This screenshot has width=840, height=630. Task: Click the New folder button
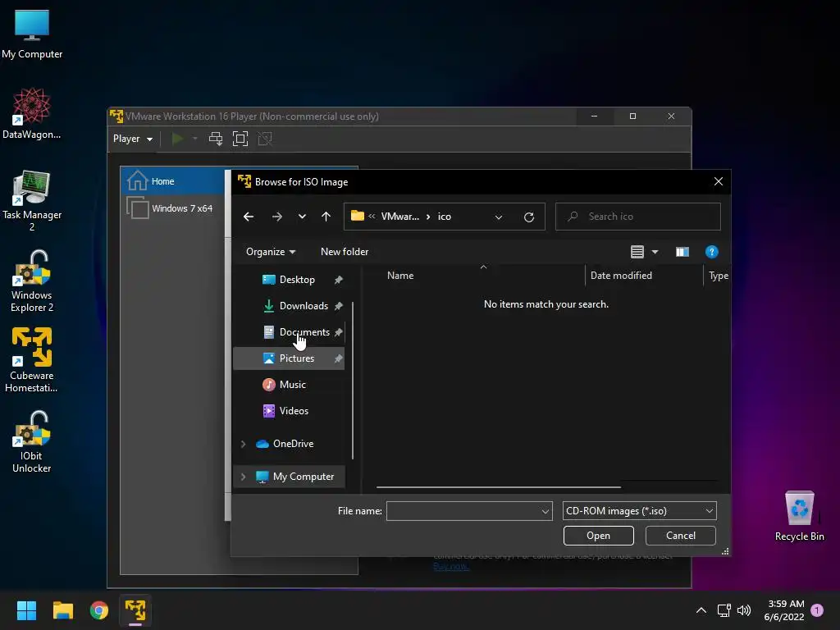point(345,252)
